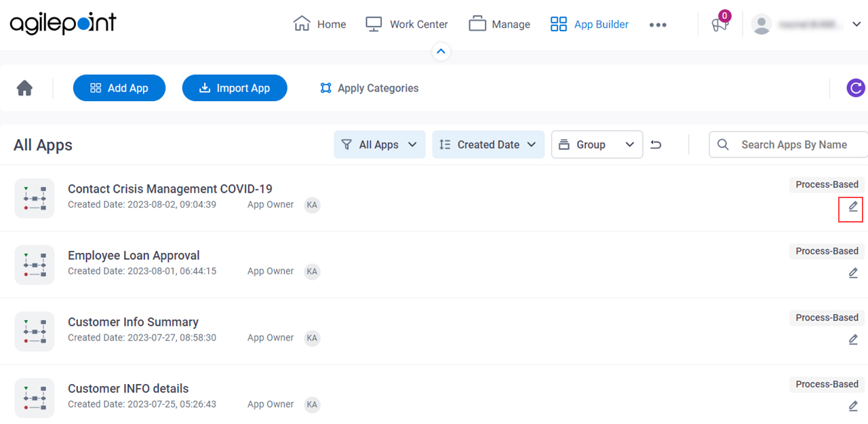The width and height of the screenshot is (868, 424).
Task: Open the All Apps filter dropdown
Action: click(380, 144)
